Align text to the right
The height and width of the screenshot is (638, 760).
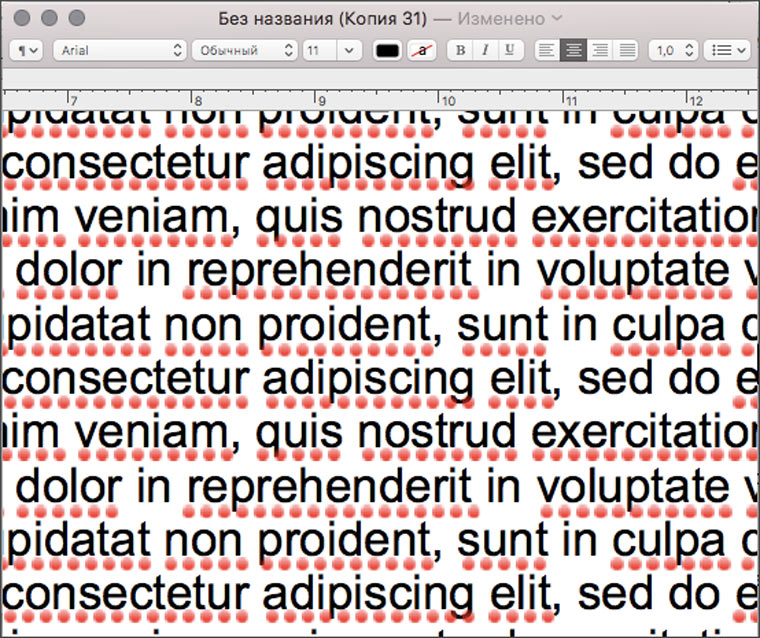pyautogui.click(x=600, y=50)
